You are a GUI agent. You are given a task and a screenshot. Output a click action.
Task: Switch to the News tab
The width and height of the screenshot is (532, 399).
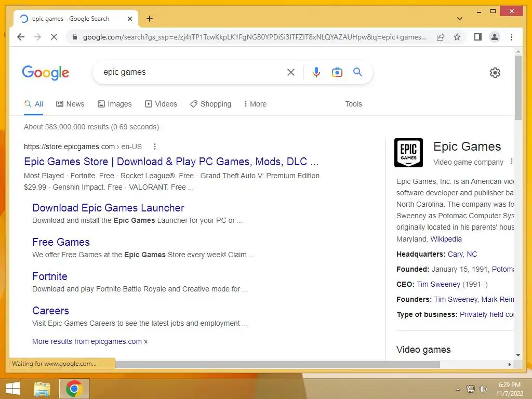coord(70,104)
